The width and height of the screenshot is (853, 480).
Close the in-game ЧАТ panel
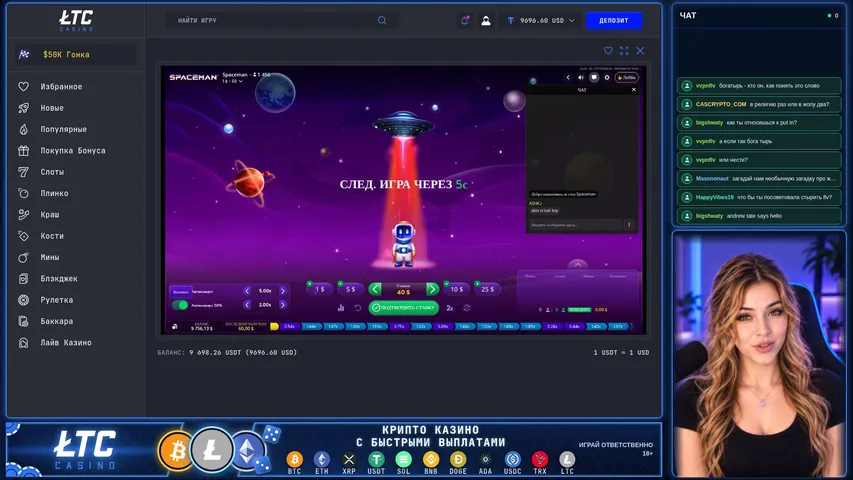tap(633, 90)
